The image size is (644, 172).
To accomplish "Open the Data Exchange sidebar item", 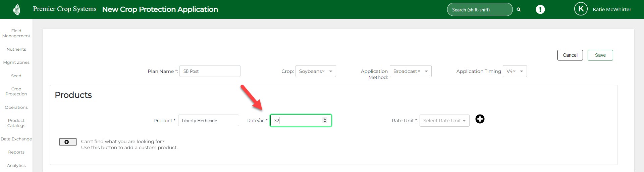I will pos(16,139).
